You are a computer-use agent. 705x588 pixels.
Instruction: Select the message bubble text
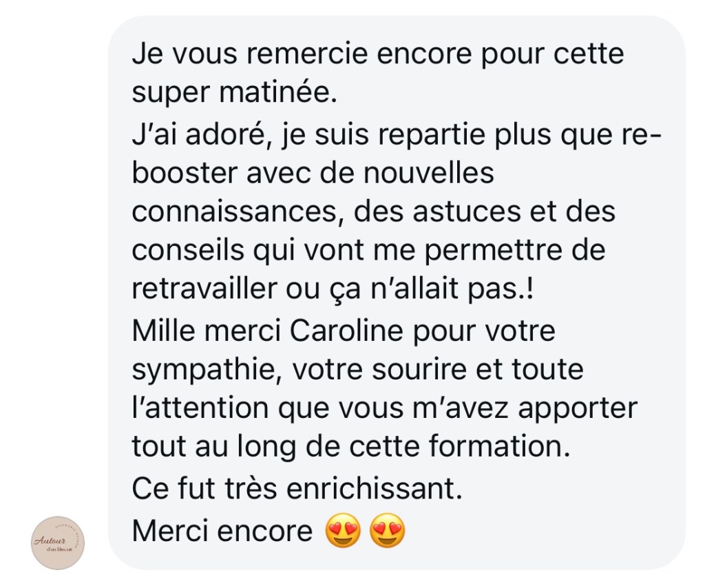click(x=397, y=293)
